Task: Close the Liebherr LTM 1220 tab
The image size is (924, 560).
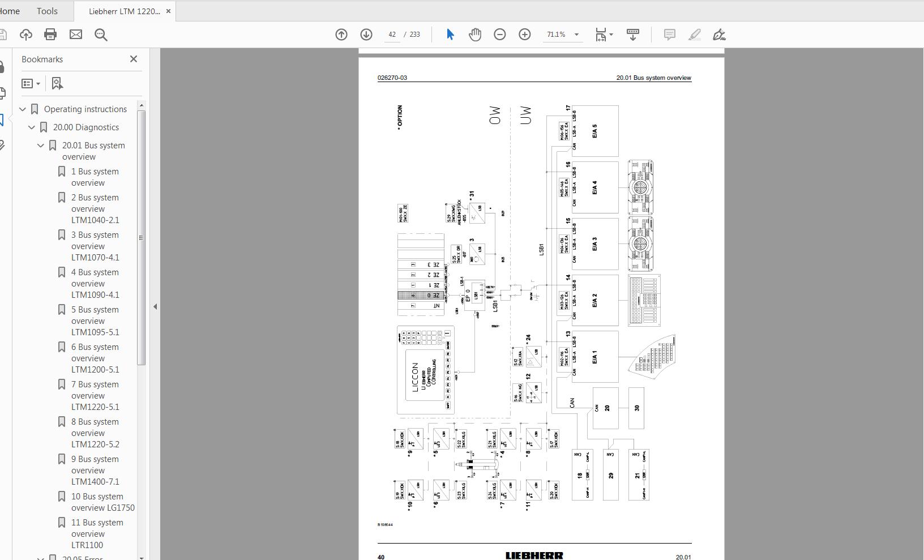Action: (168, 11)
